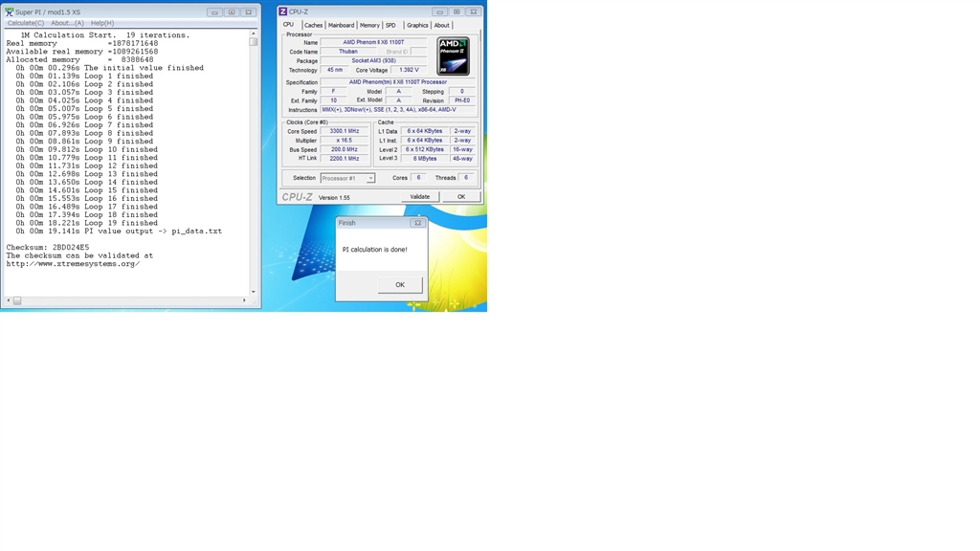Click OK in the Finish dialog

point(400,285)
